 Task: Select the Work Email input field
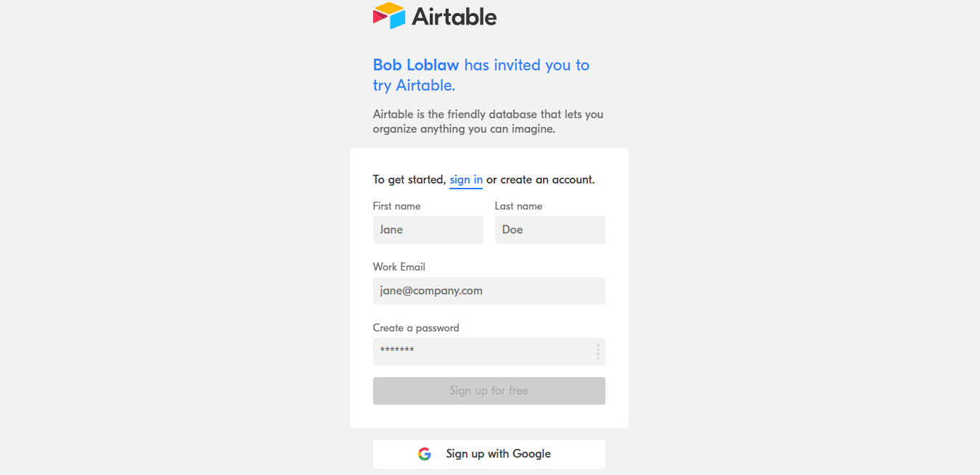pyautogui.click(x=489, y=291)
